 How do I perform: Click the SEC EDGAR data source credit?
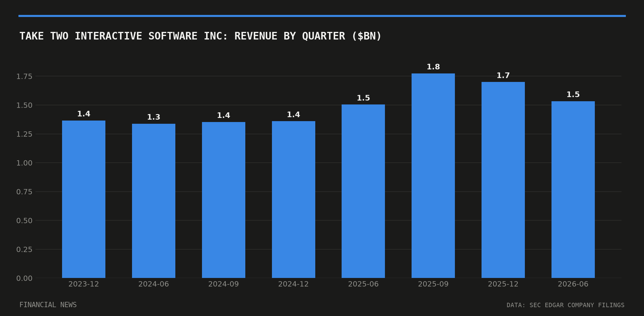click(566, 305)
